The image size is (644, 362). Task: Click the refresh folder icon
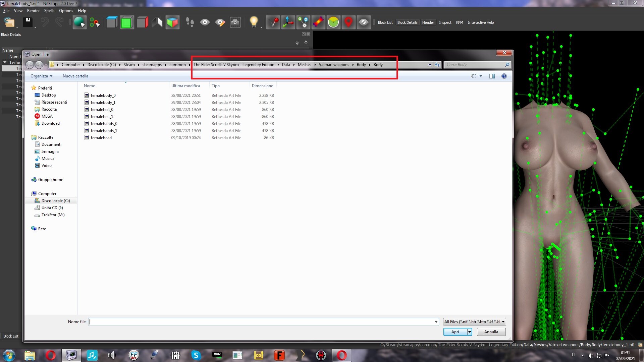(x=437, y=65)
